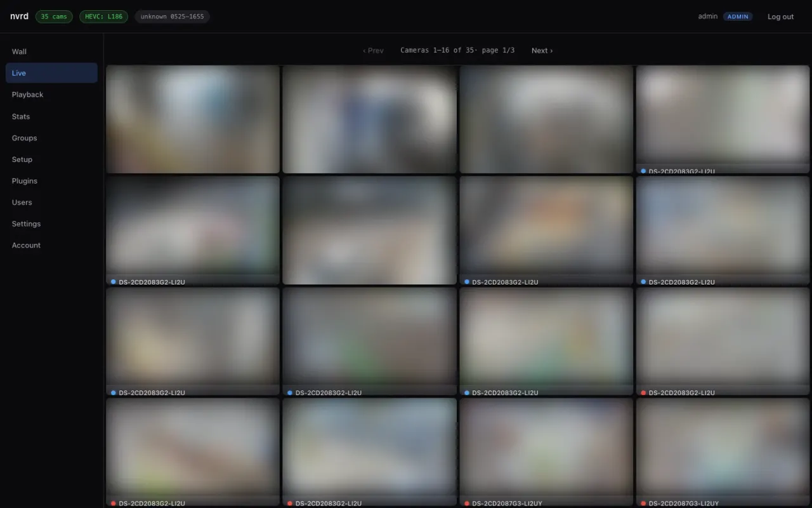Open the last camera tile in bottom row

click(x=723, y=452)
